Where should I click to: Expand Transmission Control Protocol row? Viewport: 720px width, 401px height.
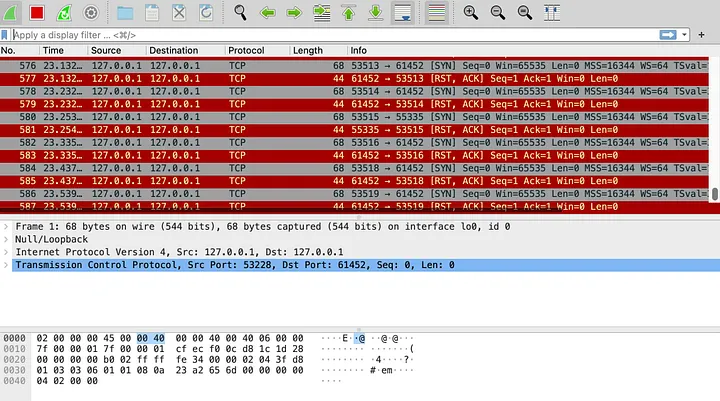pyautogui.click(x=6, y=265)
